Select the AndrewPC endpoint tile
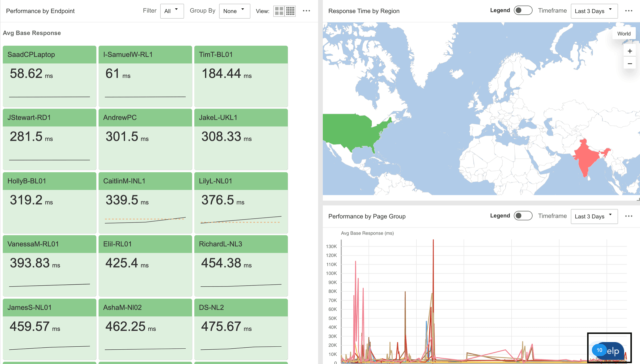The height and width of the screenshot is (364, 640). (145, 139)
